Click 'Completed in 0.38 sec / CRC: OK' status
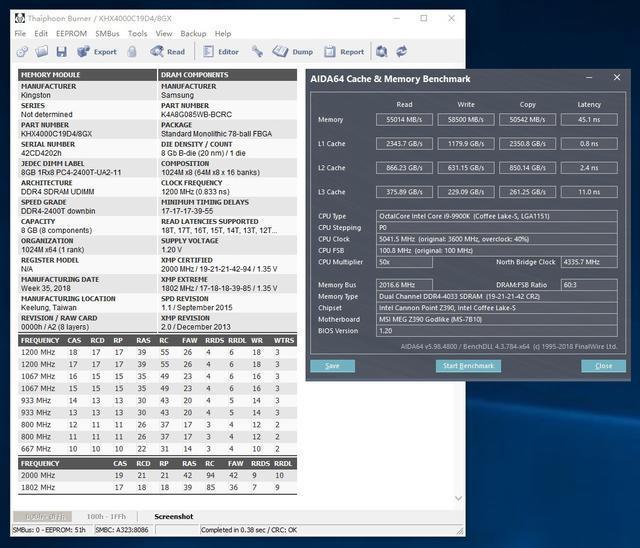This screenshot has width=640, height=548. 249,530
